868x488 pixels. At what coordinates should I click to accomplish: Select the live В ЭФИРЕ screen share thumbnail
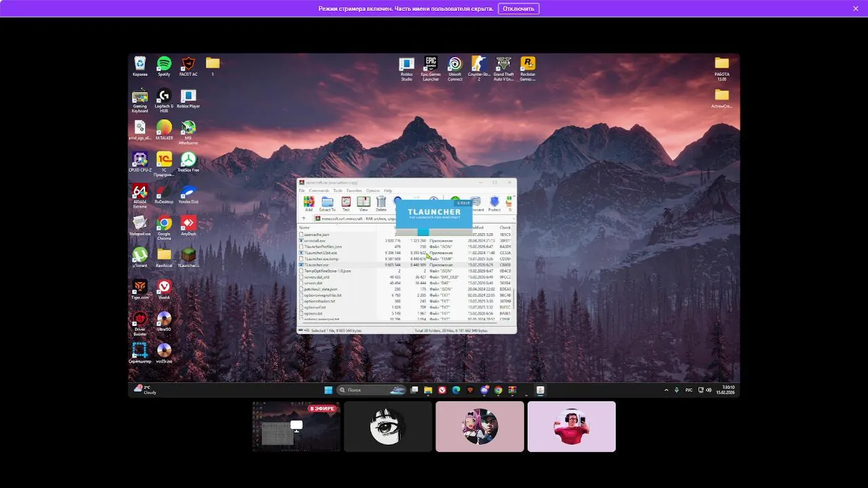click(296, 426)
